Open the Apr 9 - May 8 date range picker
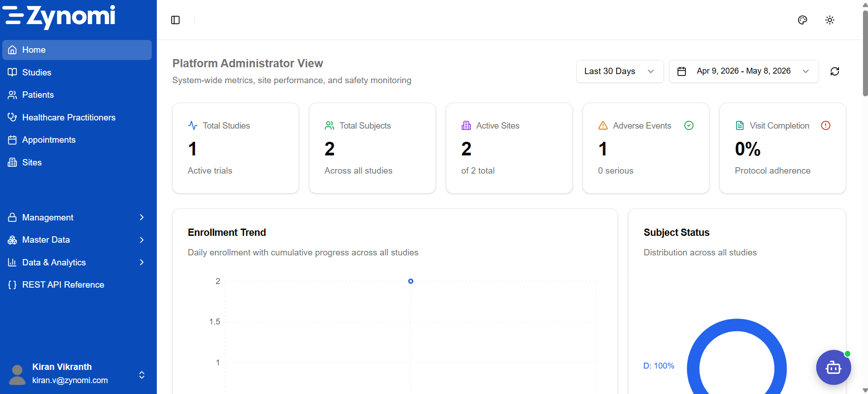868x394 pixels. [743, 71]
